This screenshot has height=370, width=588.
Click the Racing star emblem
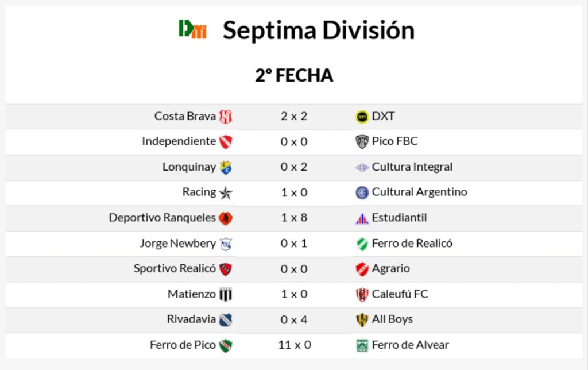point(226,193)
